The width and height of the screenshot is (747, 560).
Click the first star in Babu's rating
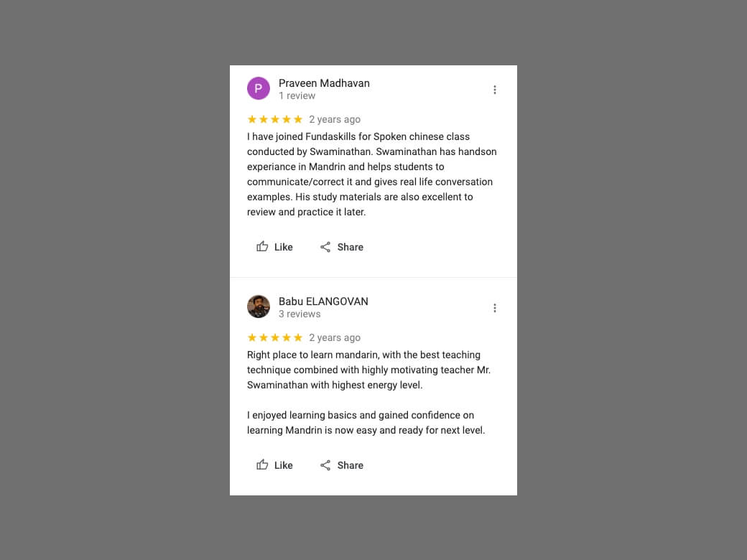(252, 338)
